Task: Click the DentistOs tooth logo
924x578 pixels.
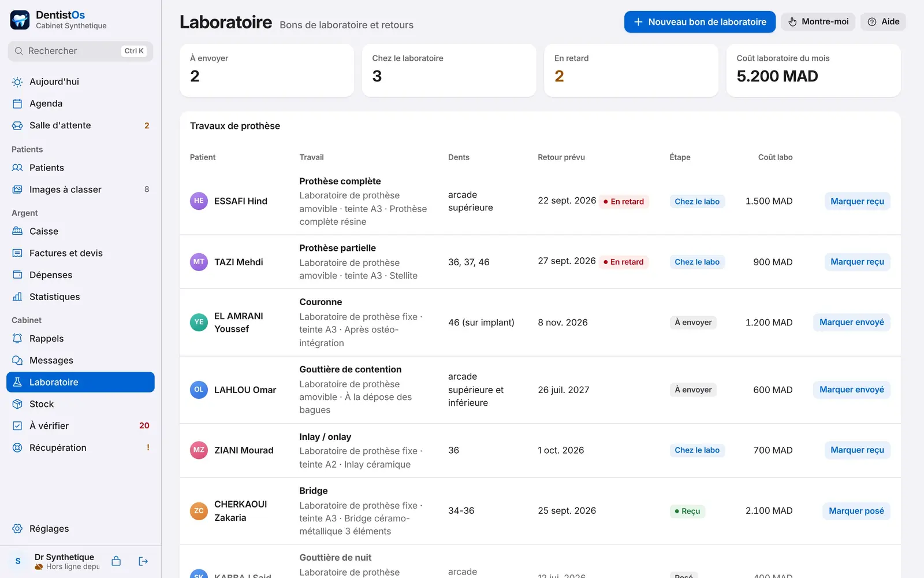Action: click(20, 20)
